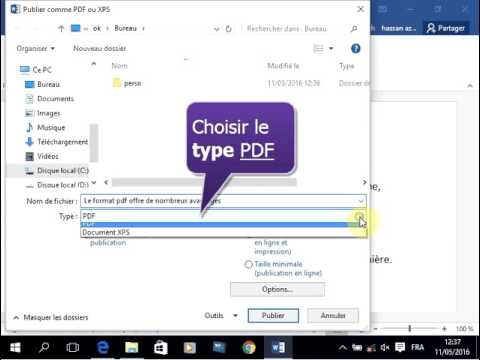Show hidden system tray icons
The image size is (480, 360).
point(343,348)
